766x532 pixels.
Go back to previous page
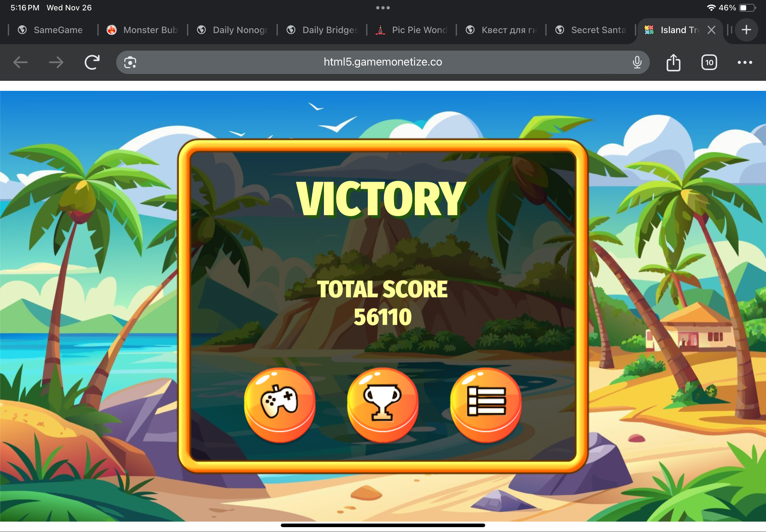pos(21,62)
